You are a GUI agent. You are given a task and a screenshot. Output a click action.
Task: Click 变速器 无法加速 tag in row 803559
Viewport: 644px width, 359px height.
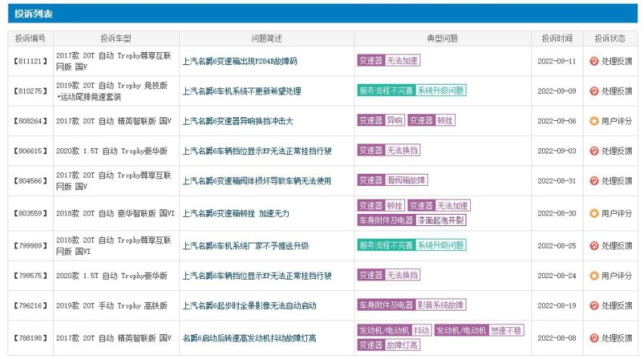click(439, 206)
